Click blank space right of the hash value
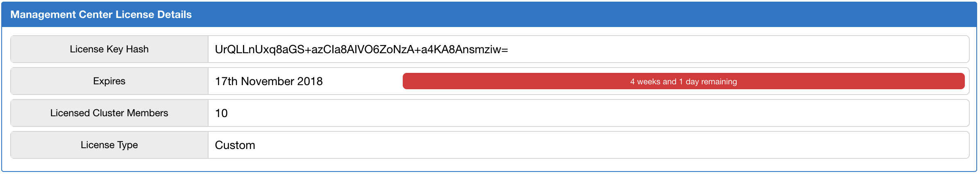This screenshot has height=176, width=980. click(737, 50)
